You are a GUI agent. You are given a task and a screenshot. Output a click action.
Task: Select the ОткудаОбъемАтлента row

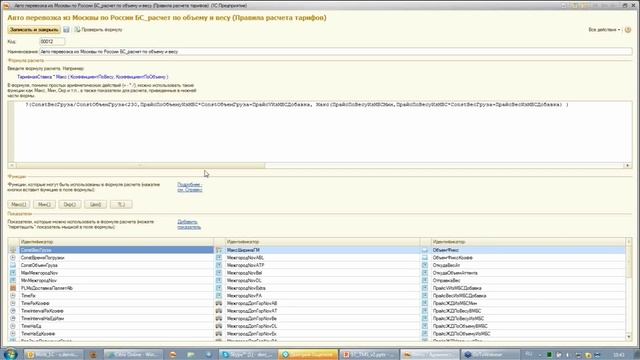pos(528,273)
